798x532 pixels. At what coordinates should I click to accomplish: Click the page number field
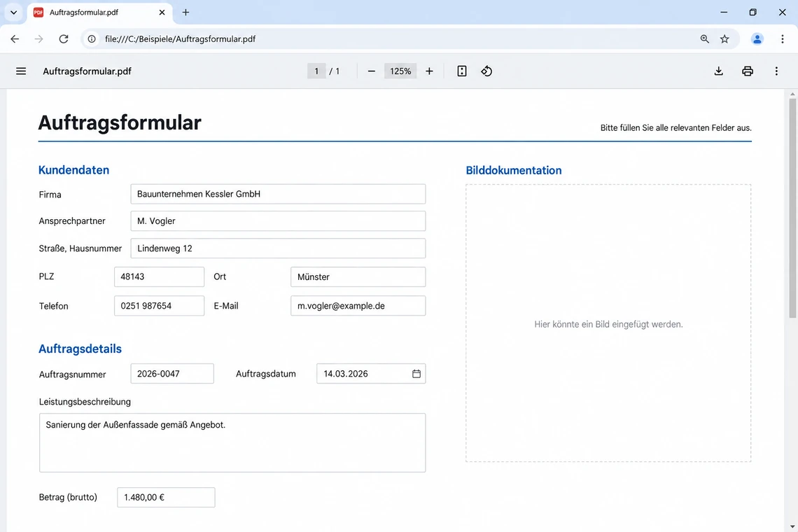[316, 71]
